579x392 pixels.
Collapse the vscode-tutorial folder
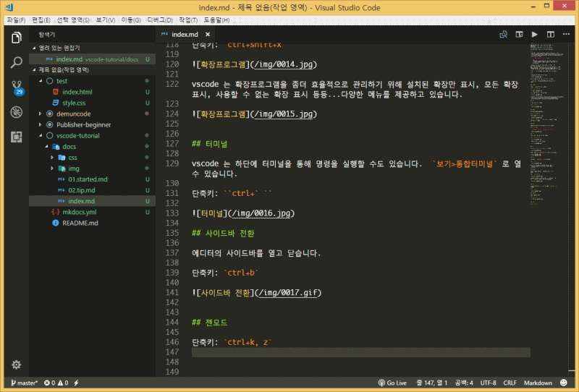[41, 135]
